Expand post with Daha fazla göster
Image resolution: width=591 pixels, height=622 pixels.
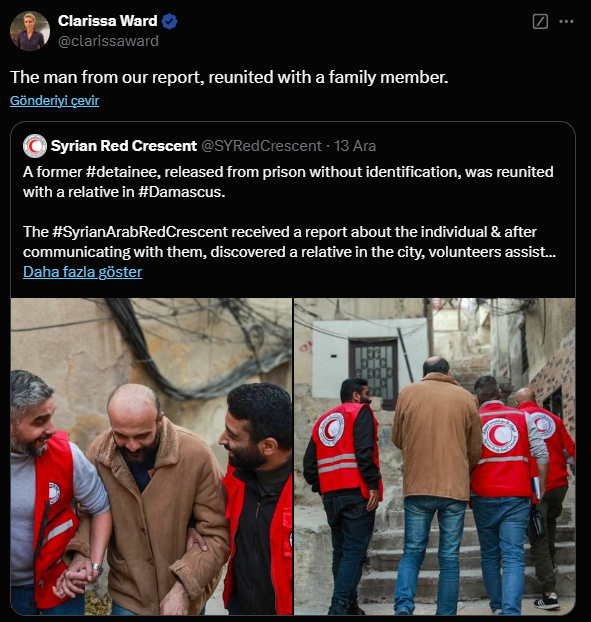[x=83, y=272]
